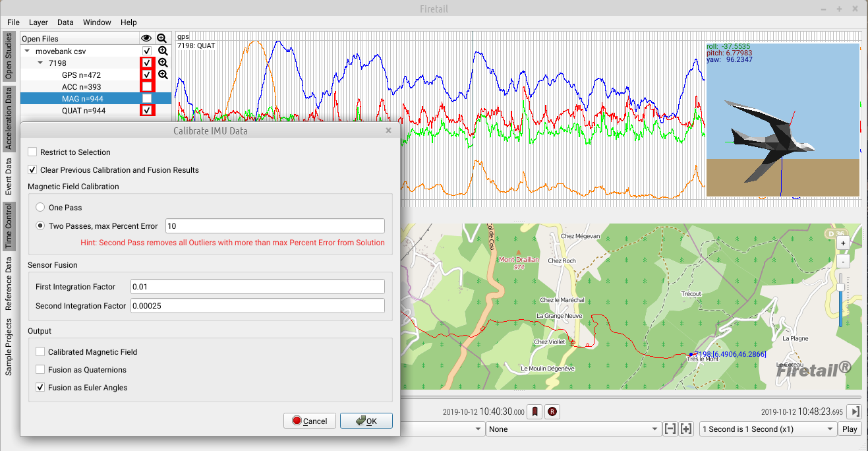Click the eye visibility column header icon
Viewport: 868px width, 451px height.
click(146, 39)
